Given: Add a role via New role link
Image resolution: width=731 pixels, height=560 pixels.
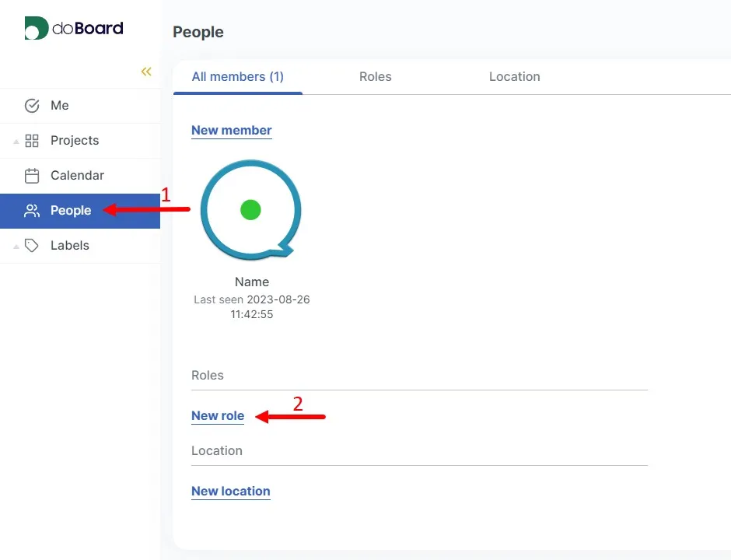Looking at the screenshot, I should [218, 415].
